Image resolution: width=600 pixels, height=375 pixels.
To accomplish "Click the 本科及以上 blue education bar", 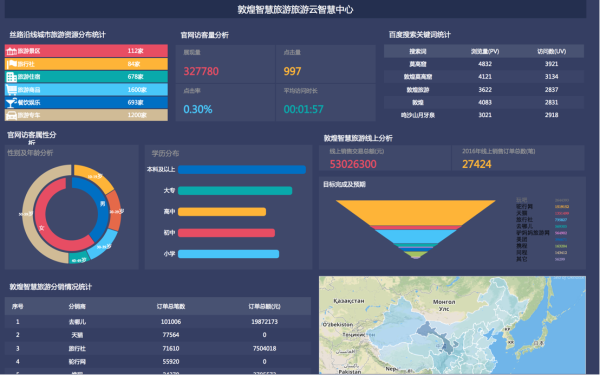I will (x=242, y=170).
